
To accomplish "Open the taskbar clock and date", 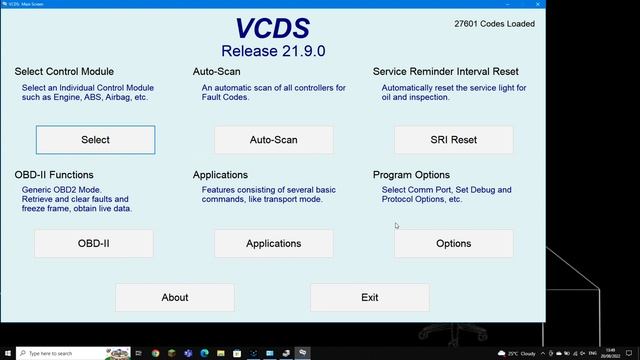I will coord(611,353).
